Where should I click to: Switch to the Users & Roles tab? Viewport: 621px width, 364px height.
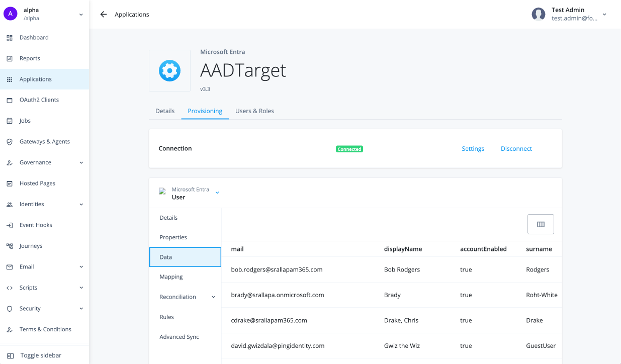pos(254,111)
